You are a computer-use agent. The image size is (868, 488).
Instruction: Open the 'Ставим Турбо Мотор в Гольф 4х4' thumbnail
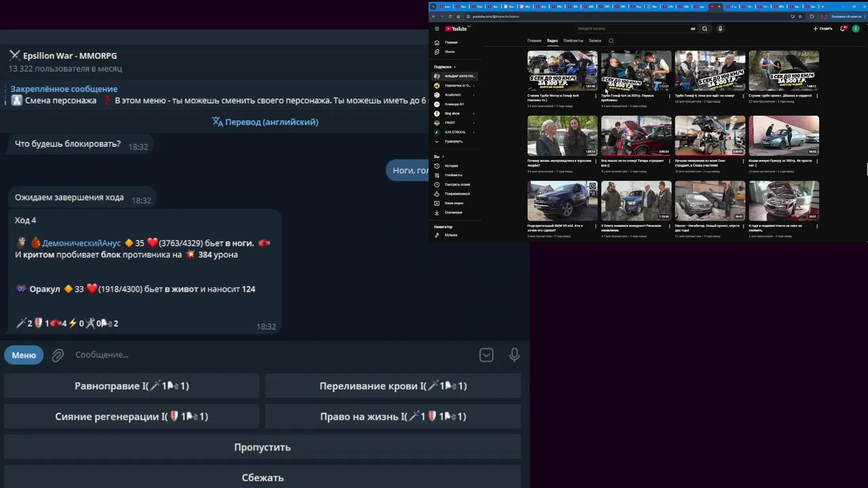(562, 70)
